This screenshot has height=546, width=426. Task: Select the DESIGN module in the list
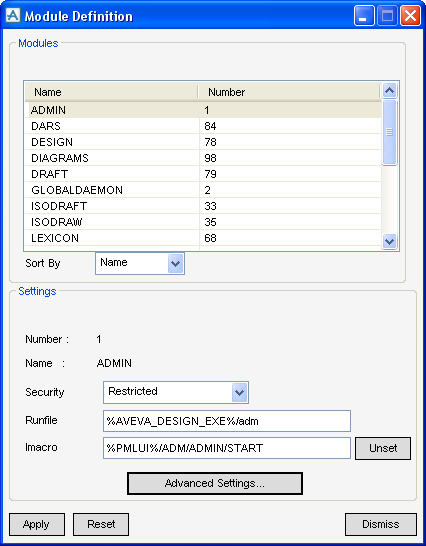203,142
